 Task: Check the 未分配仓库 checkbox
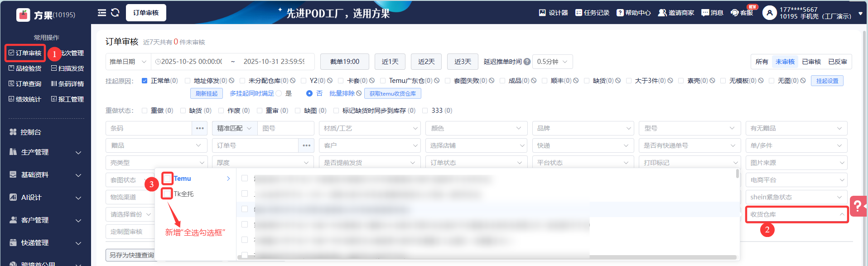coord(242,81)
